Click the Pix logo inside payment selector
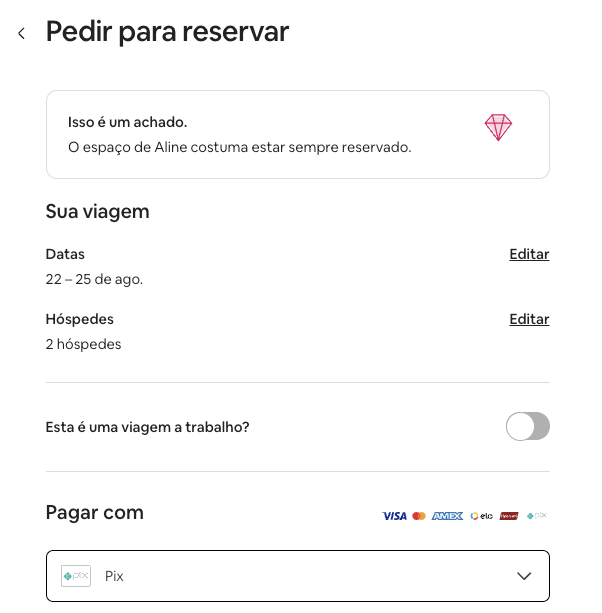602x613 pixels. (x=76, y=576)
